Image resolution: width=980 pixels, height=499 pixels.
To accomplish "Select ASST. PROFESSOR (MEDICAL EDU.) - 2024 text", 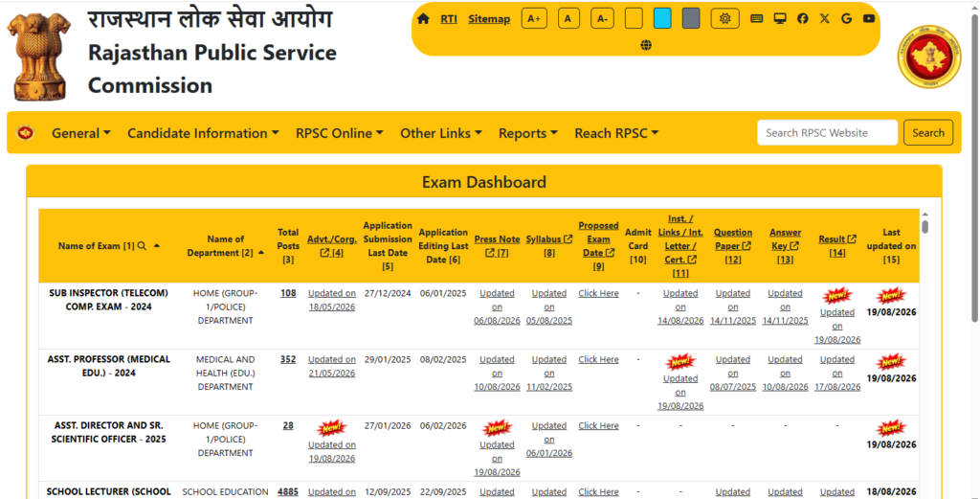I will tap(109, 366).
